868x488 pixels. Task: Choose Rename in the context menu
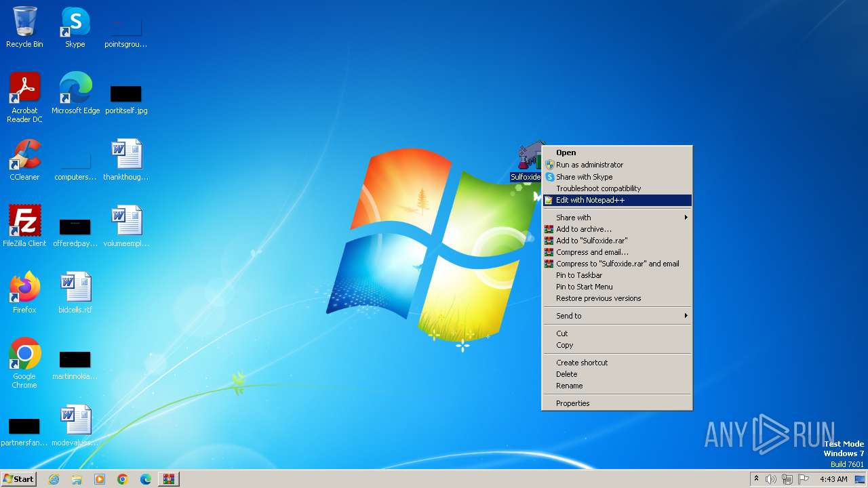tap(617, 386)
